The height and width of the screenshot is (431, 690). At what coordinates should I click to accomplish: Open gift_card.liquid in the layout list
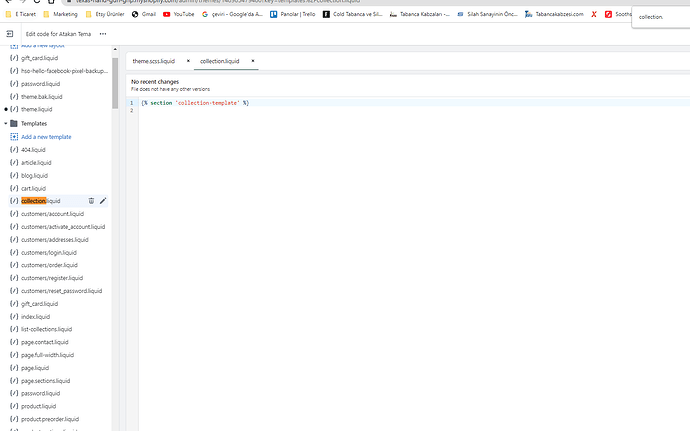[x=39, y=58]
